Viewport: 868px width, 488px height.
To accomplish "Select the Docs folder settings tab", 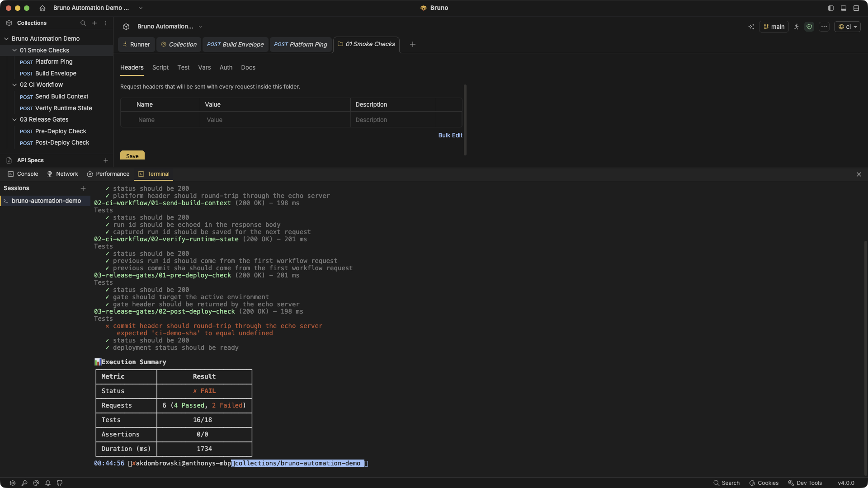I will (248, 68).
